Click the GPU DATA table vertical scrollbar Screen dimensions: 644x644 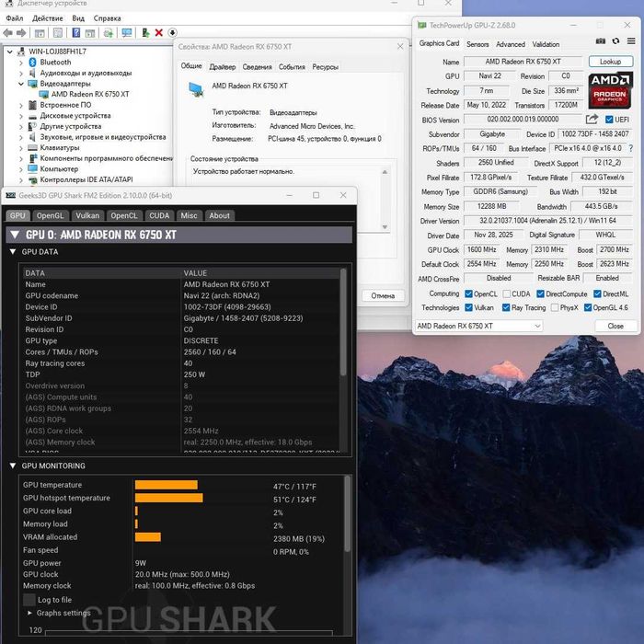point(343,322)
